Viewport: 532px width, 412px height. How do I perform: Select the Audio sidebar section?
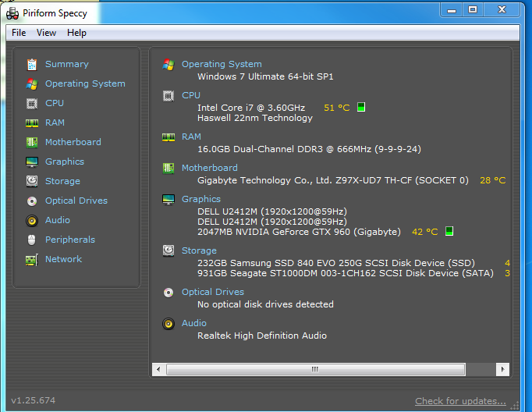coord(58,220)
